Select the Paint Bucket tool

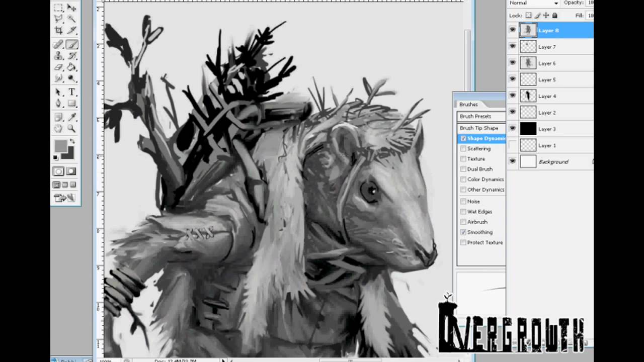(72, 67)
